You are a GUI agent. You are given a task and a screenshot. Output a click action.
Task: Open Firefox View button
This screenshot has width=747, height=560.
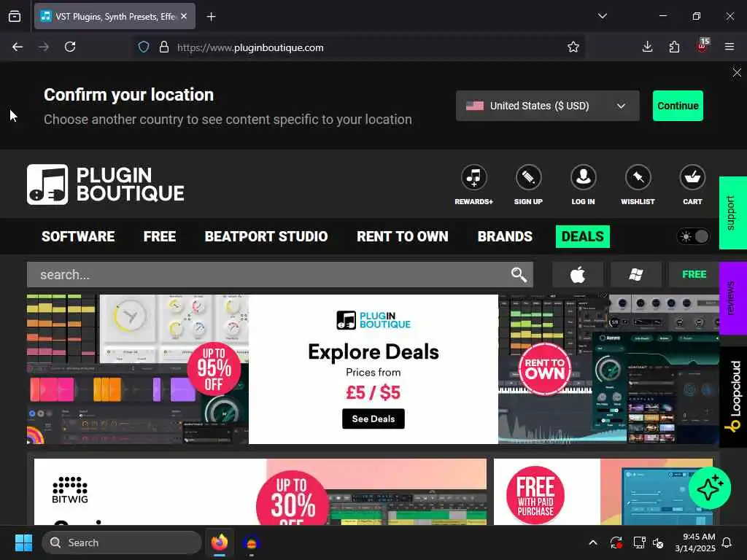point(15,17)
